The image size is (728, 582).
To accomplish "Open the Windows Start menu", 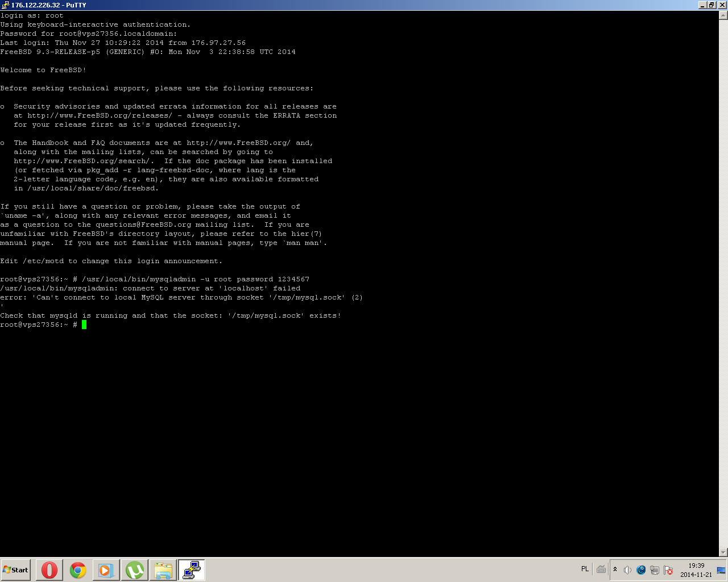I will point(15,569).
